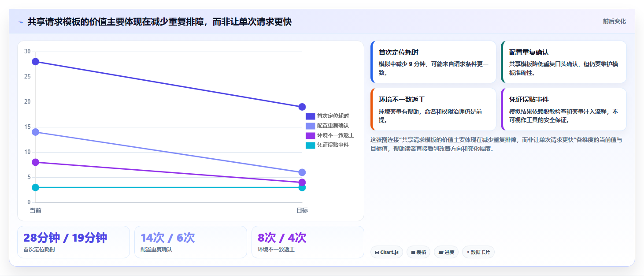Image resolution: width=644 pixels, height=276 pixels.
Task: Open the 环境不一致返工 info card
Action: (433, 109)
